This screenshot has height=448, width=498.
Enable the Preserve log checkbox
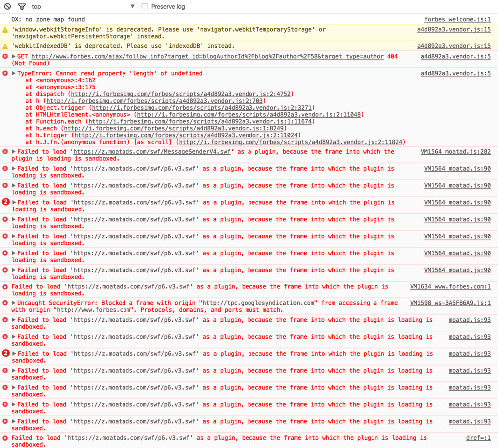pyautogui.click(x=145, y=6)
